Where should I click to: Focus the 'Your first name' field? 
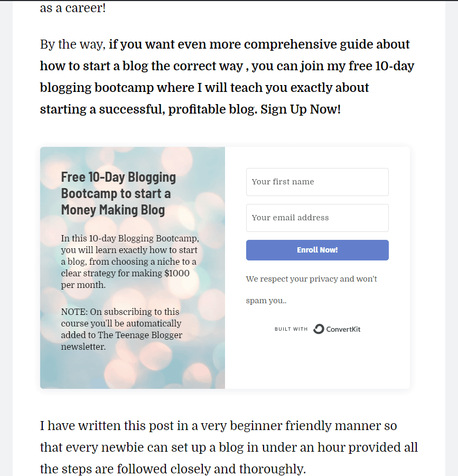point(317,182)
